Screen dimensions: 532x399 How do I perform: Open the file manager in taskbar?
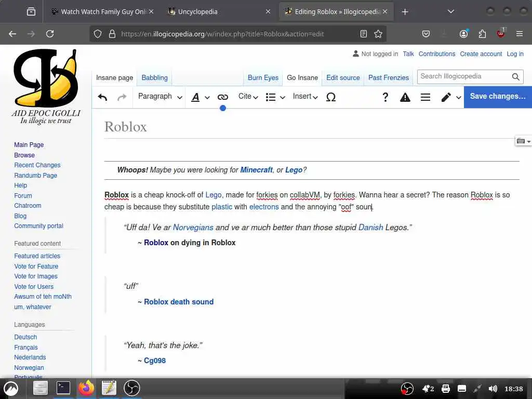pos(40,388)
